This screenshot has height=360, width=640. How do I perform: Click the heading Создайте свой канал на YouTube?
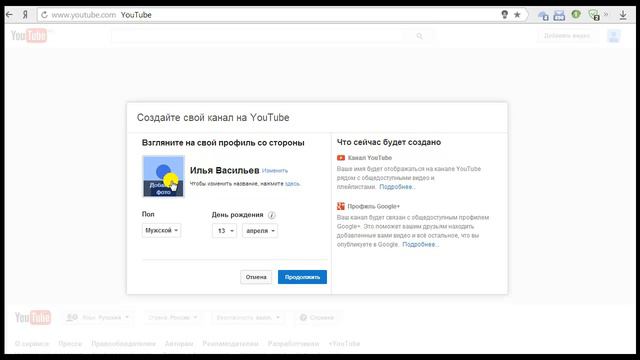213,118
